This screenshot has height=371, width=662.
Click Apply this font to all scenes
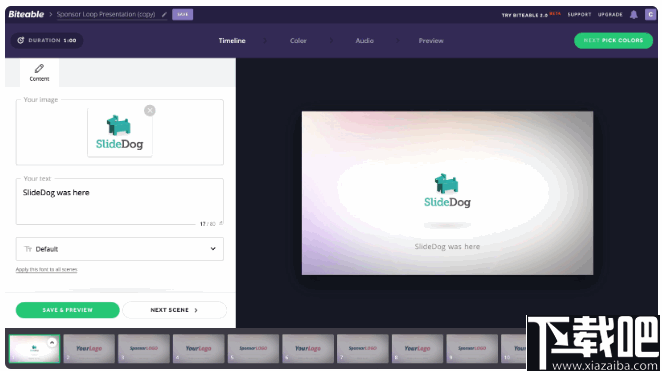46,269
